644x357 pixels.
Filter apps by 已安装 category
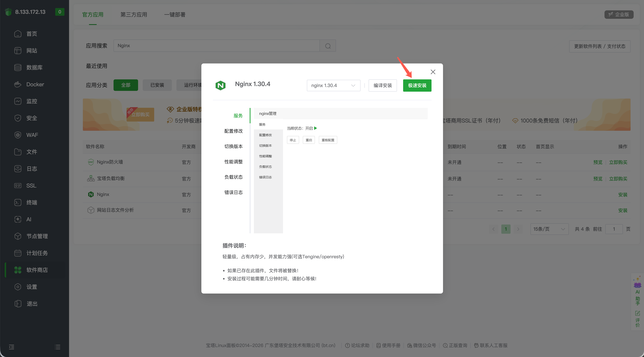pyautogui.click(x=157, y=85)
